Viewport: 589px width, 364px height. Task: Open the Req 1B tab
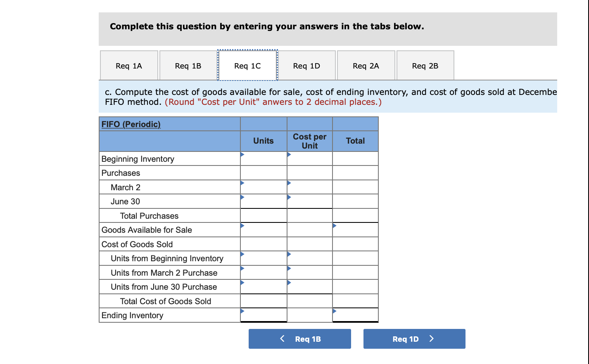coord(188,65)
